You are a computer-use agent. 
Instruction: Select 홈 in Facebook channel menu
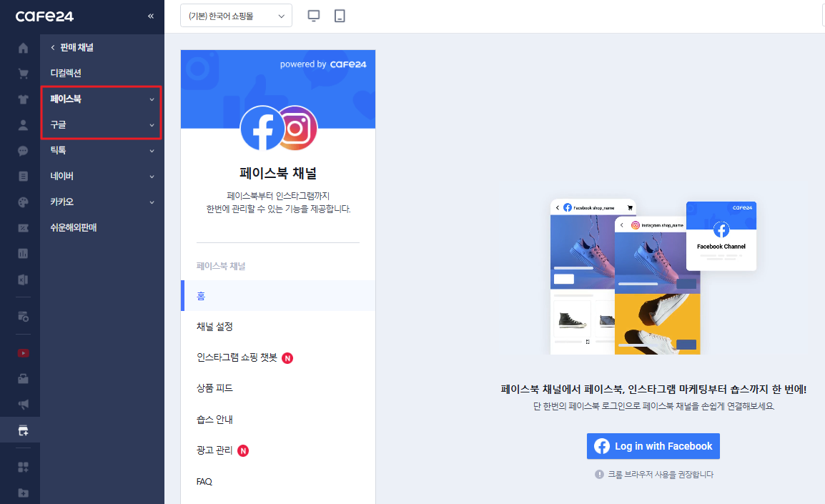coord(278,296)
